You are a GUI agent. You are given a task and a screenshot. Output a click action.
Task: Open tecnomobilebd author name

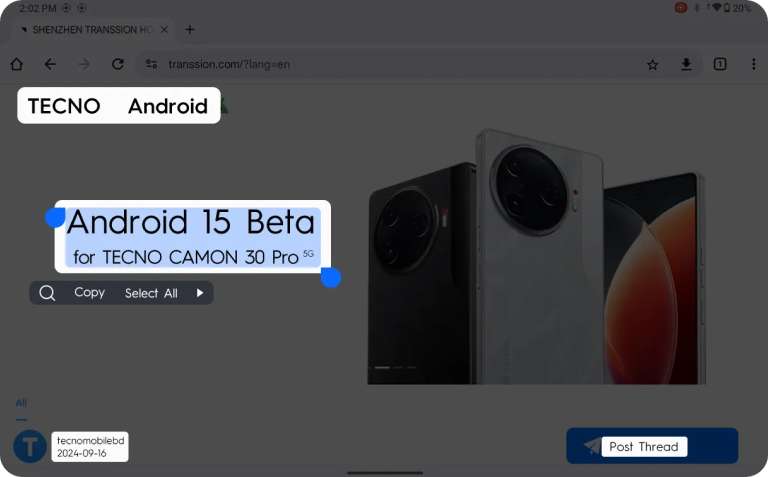pyautogui.click(x=91, y=440)
